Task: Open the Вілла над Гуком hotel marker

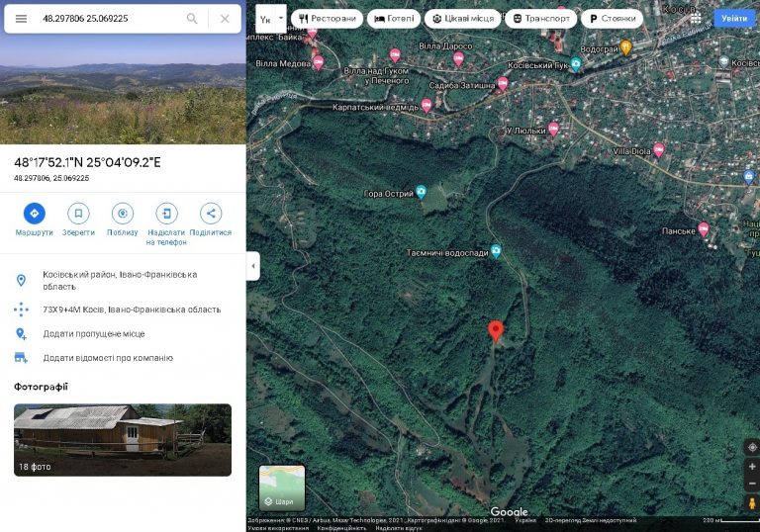Action: [x=395, y=55]
